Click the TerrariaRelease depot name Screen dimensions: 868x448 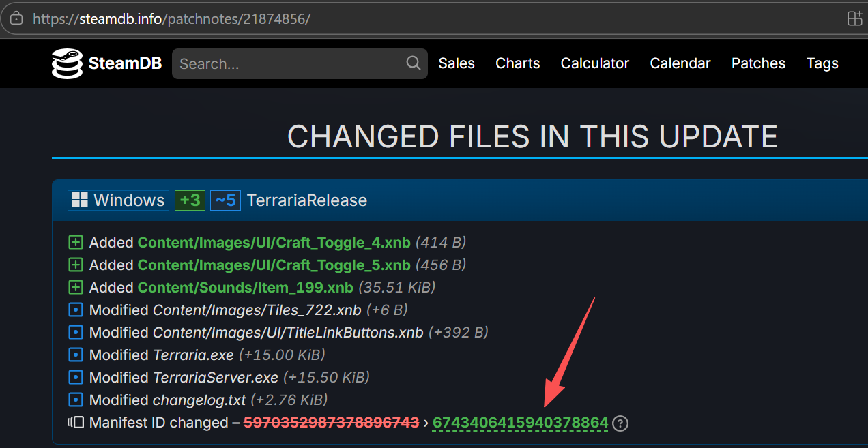point(307,200)
